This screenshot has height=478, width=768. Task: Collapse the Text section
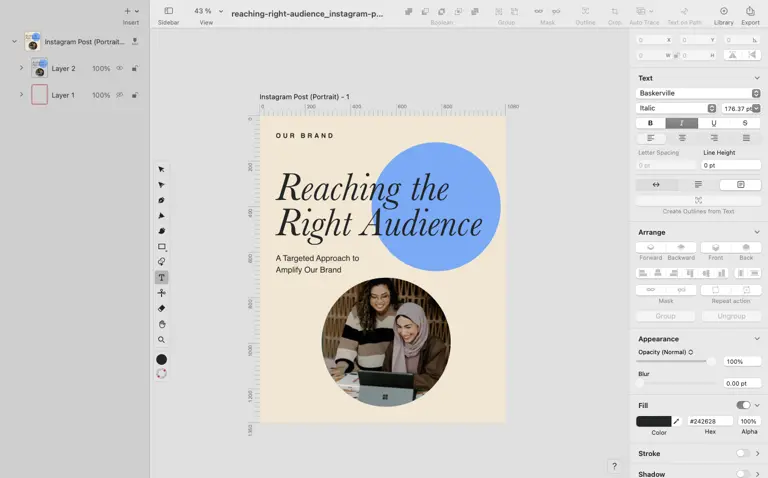point(757,78)
